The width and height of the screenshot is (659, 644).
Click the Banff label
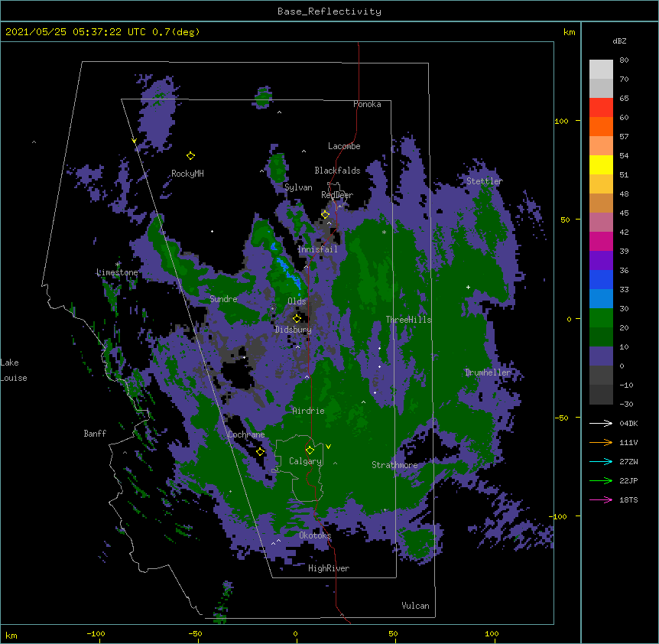(95, 434)
